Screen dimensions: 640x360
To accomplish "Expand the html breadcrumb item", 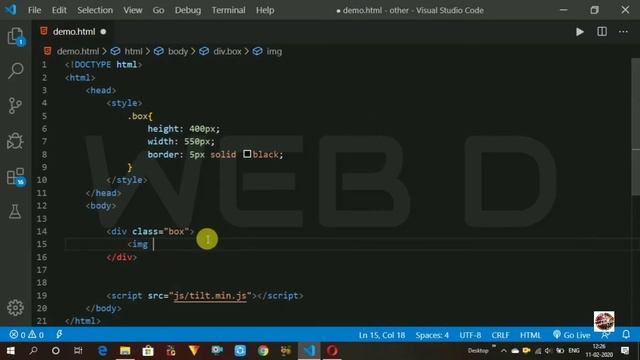I will click(x=133, y=51).
